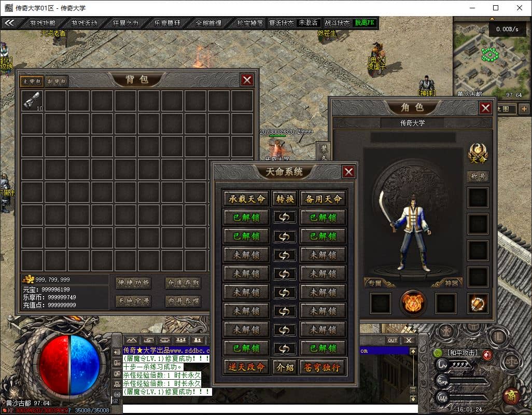Click the first-row swap arrows icon

[x=285, y=217]
